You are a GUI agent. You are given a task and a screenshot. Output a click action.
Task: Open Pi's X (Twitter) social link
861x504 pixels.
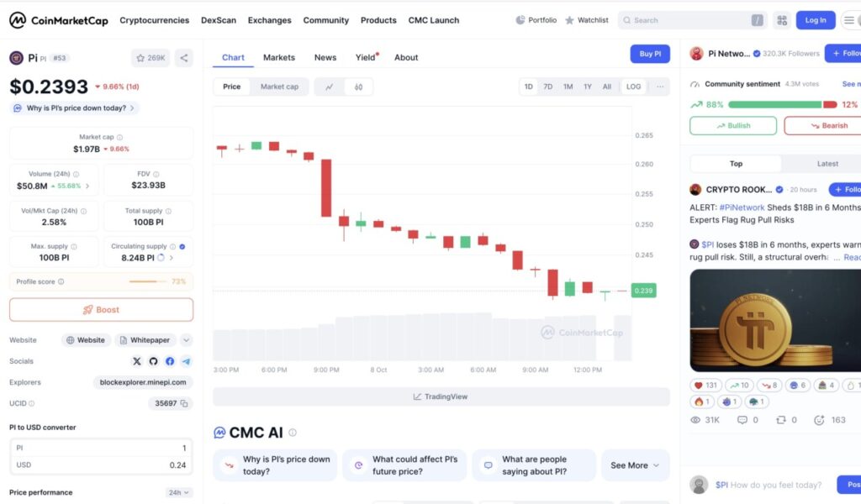tap(137, 361)
